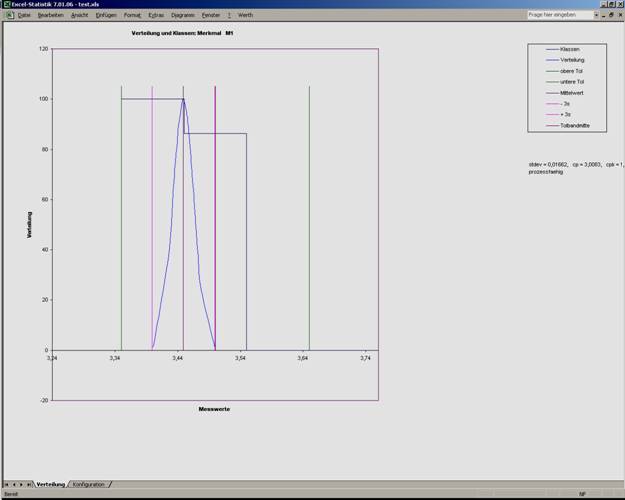Switch to the Konfiguration sheet tab
This screenshot has width=625, height=500.
click(x=88, y=484)
